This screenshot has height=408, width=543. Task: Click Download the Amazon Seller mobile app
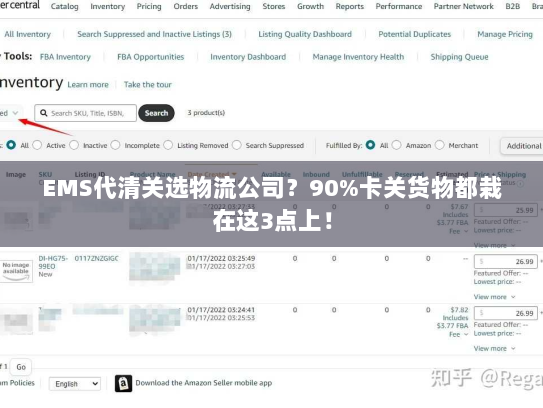click(x=204, y=383)
